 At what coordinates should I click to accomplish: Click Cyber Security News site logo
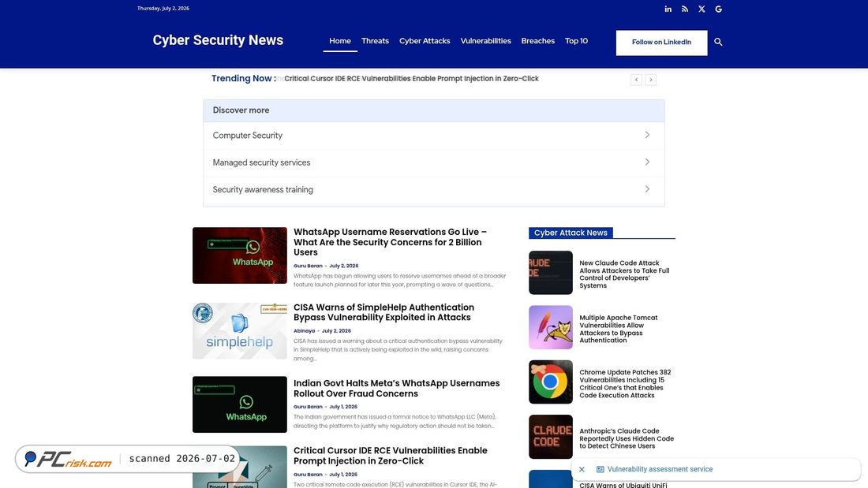218,40
